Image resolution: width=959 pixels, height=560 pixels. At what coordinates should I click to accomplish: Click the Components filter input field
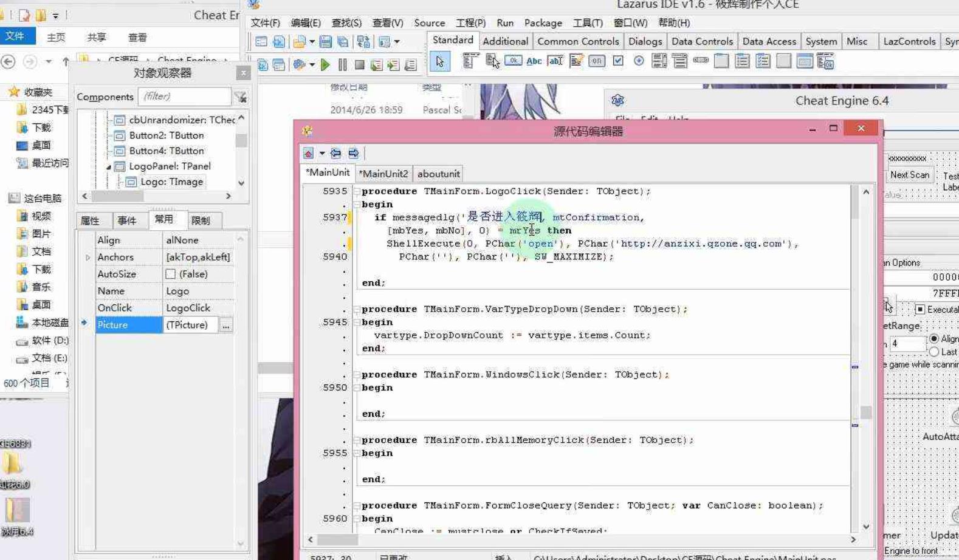coord(184,97)
